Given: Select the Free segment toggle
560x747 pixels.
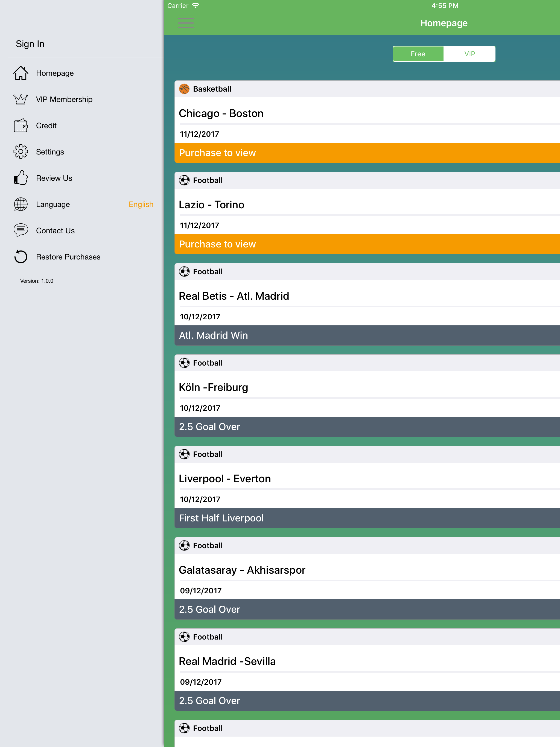Looking at the screenshot, I should 418,54.
